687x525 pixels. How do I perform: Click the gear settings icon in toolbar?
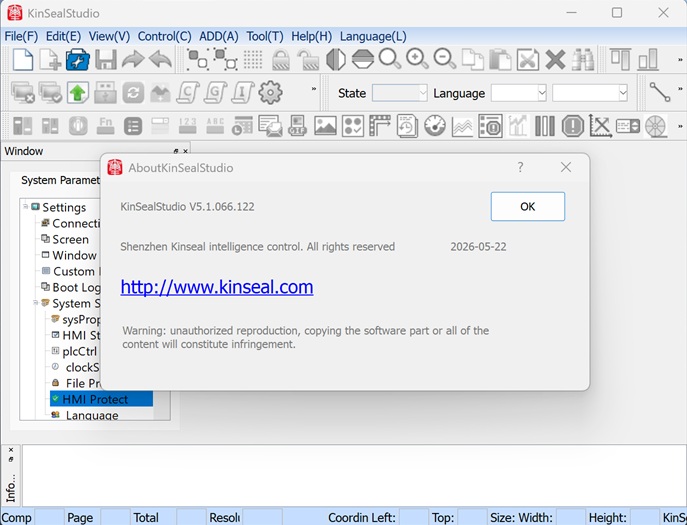(270, 92)
